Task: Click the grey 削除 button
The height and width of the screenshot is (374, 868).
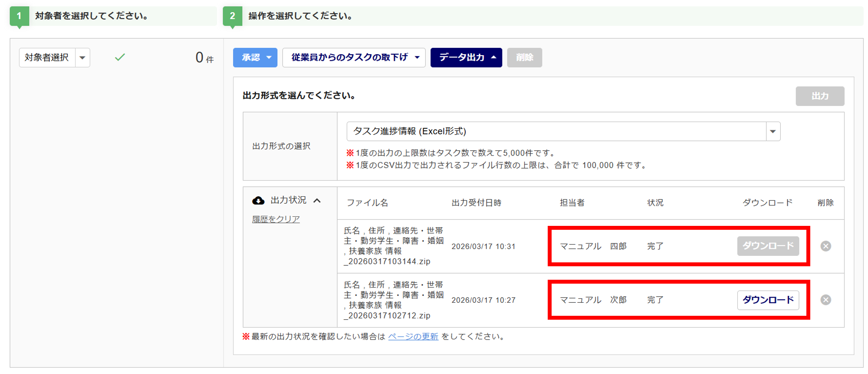Action: click(524, 58)
